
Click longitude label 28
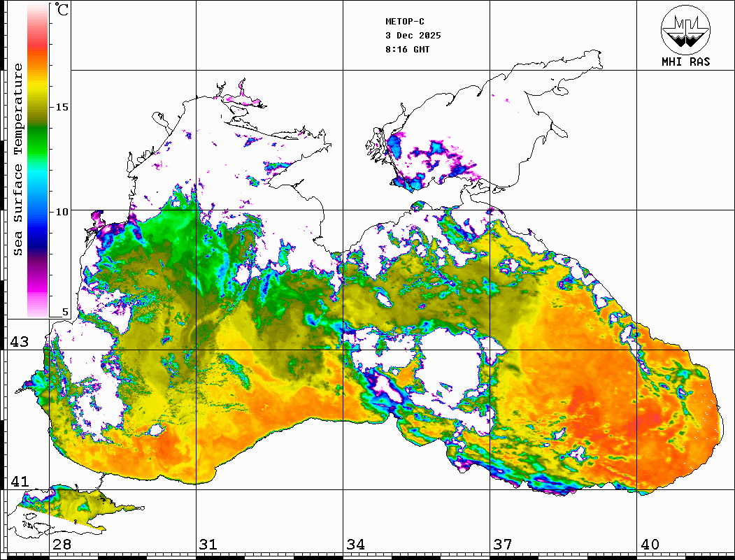coord(62,545)
